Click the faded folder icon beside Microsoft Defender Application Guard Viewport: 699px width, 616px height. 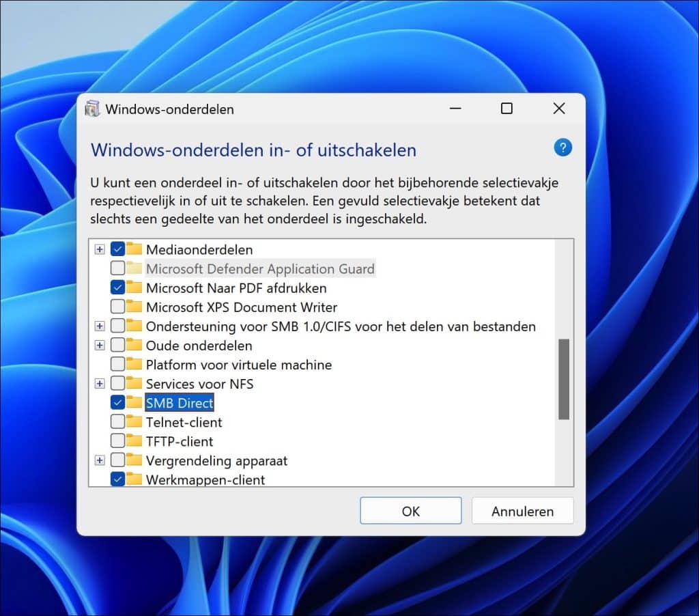pos(134,268)
